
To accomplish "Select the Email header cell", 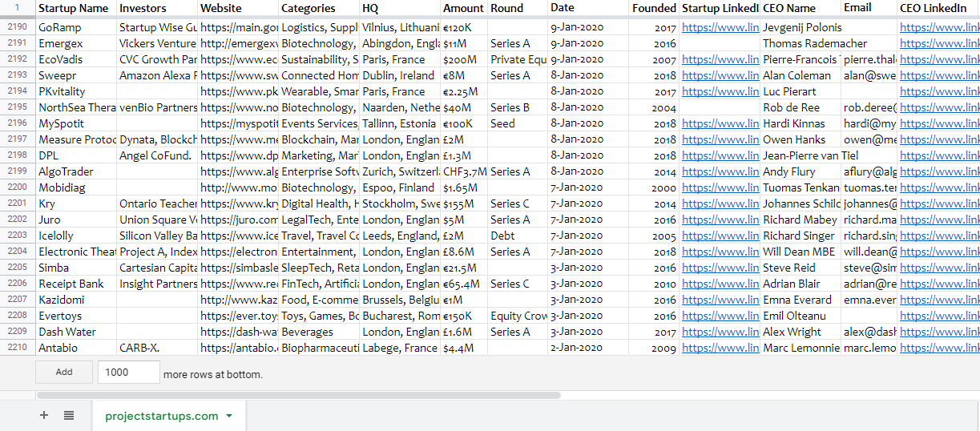I will 869,8.
